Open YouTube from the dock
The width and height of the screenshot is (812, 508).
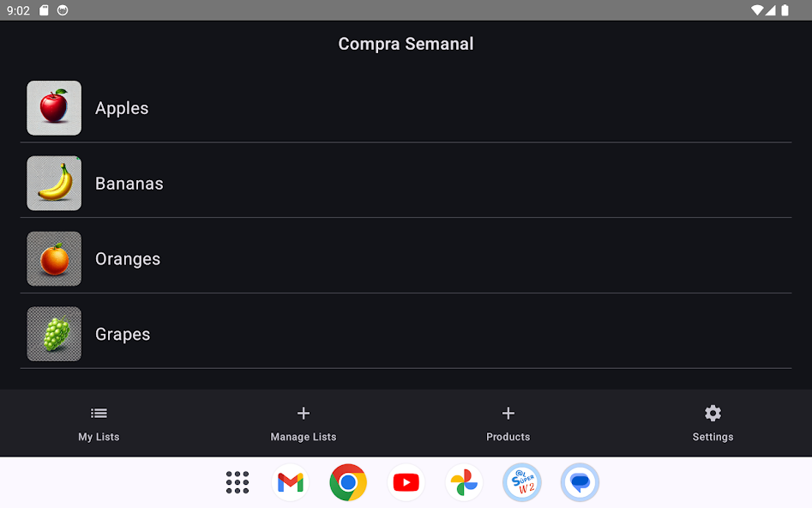(x=406, y=482)
